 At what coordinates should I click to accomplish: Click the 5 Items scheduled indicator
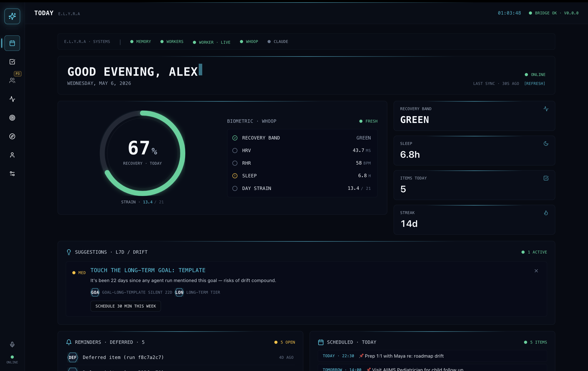pyautogui.click(x=535, y=342)
